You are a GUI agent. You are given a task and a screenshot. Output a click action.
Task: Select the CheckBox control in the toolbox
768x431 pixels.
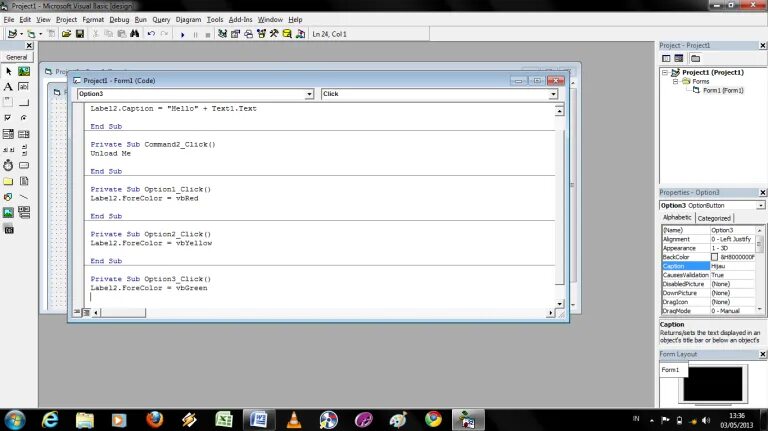8,118
